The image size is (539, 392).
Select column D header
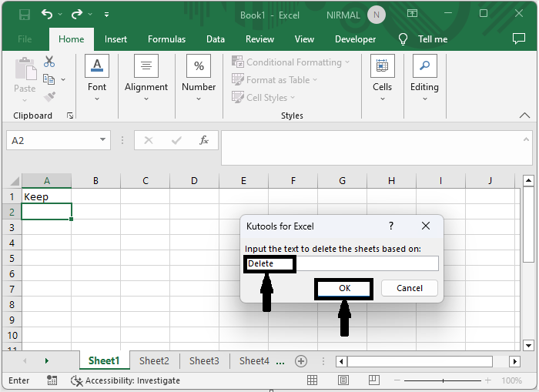[x=194, y=181]
